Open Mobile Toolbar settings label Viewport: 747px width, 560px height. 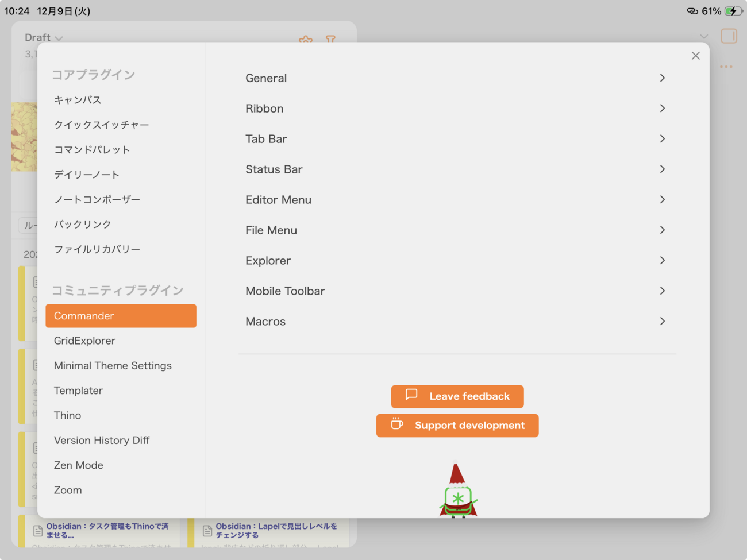coord(285,291)
